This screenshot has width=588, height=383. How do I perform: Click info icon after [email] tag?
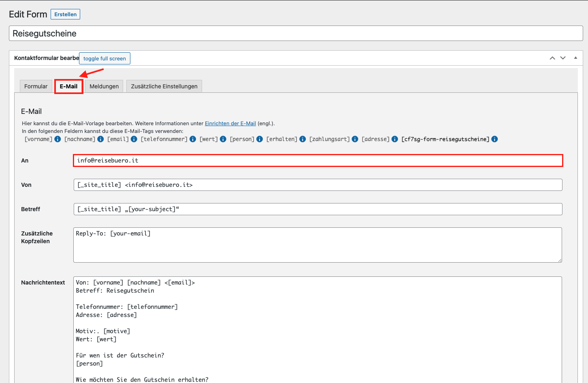134,139
